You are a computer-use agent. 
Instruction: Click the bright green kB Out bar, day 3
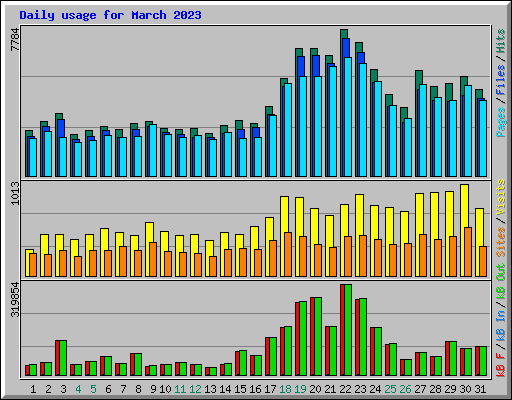pos(63,358)
